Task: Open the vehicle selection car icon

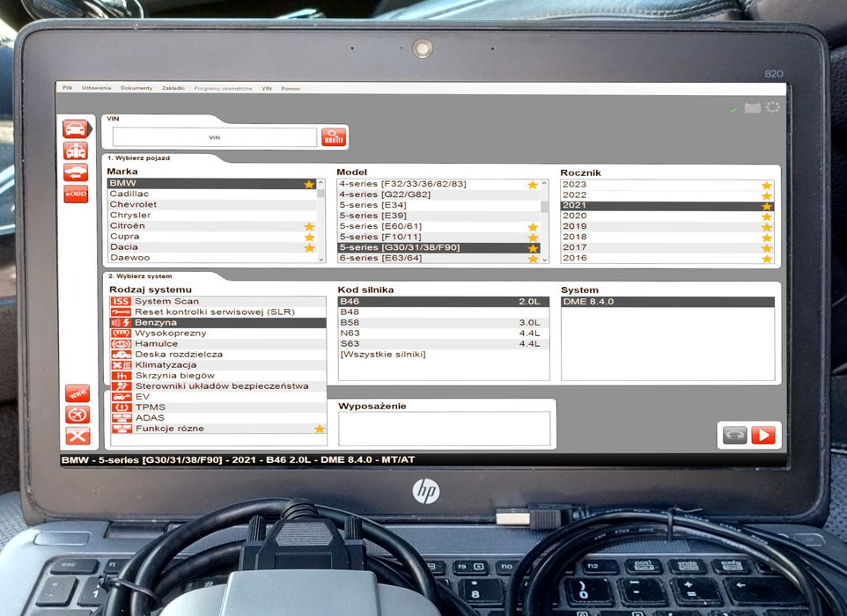Action: tap(77, 129)
